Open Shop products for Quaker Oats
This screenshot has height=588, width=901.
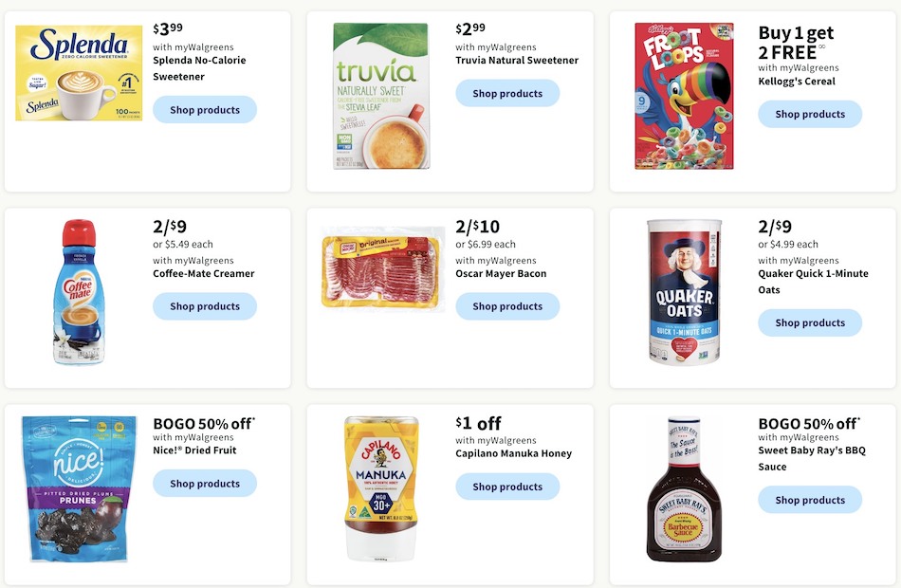(810, 323)
